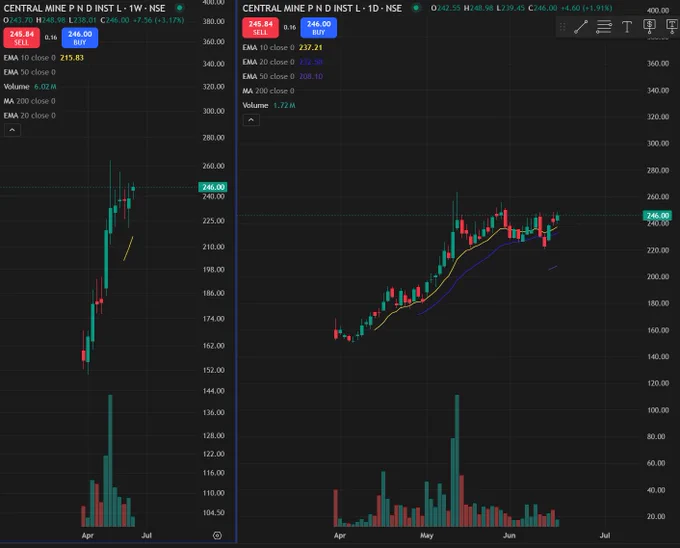Click BUY 246.00 on the daily chart

click(x=319, y=28)
